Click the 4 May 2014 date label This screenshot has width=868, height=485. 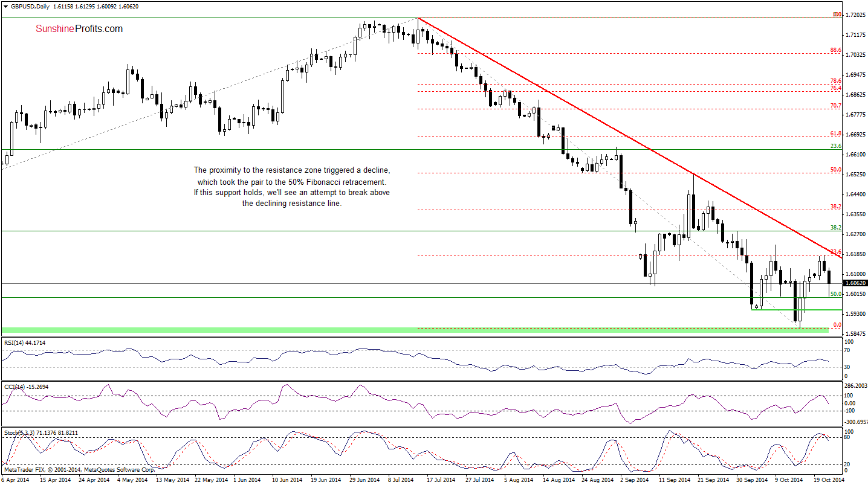(132, 480)
